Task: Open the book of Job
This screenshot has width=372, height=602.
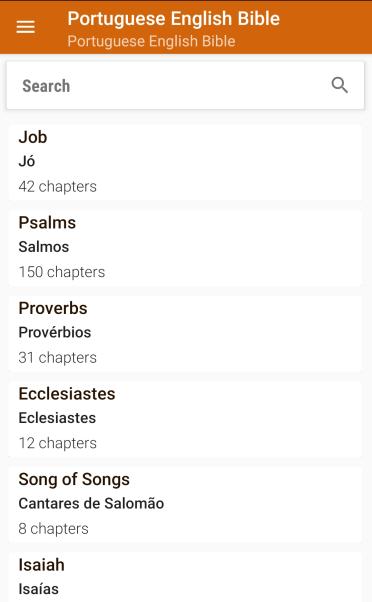Action: (185, 162)
